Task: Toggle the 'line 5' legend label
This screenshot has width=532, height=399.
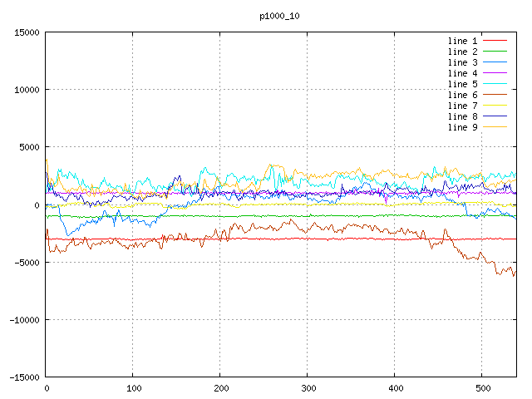Action: click(x=463, y=84)
